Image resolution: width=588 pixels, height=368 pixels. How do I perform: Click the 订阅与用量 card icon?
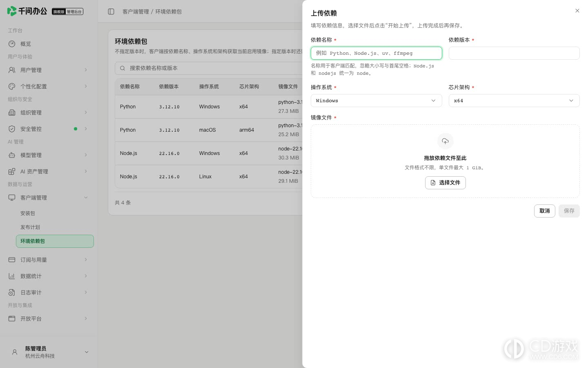click(x=12, y=260)
